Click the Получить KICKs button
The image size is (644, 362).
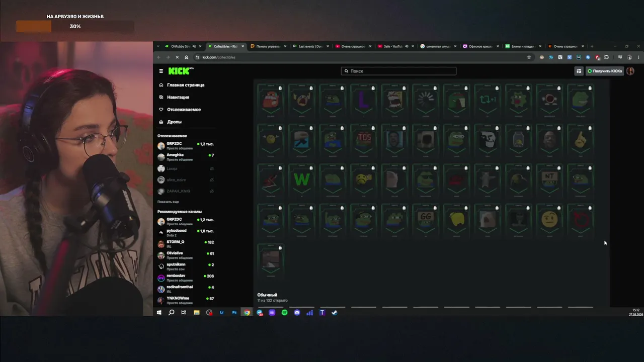[605, 71]
